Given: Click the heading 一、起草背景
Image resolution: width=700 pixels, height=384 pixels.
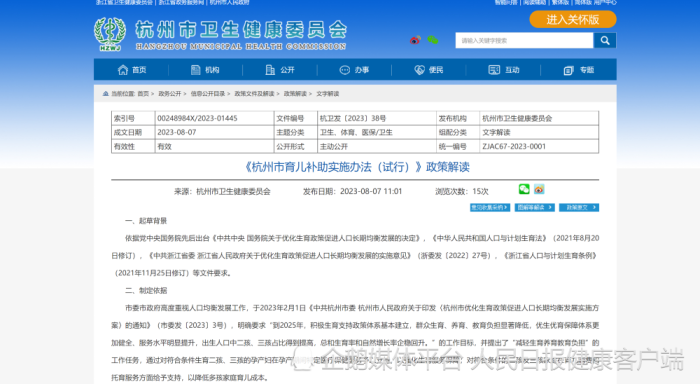Looking at the screenshot, I should [x=146, y=221].
